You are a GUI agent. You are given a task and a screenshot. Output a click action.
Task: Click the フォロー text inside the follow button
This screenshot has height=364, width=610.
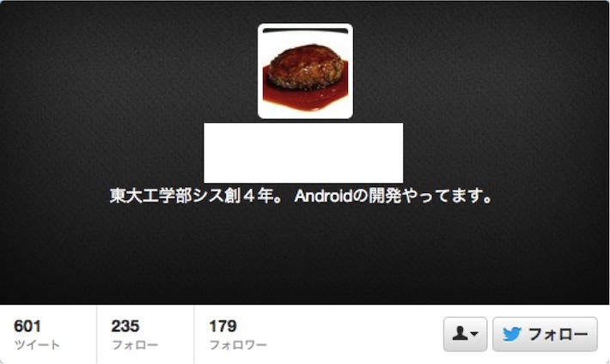(558, 335)
